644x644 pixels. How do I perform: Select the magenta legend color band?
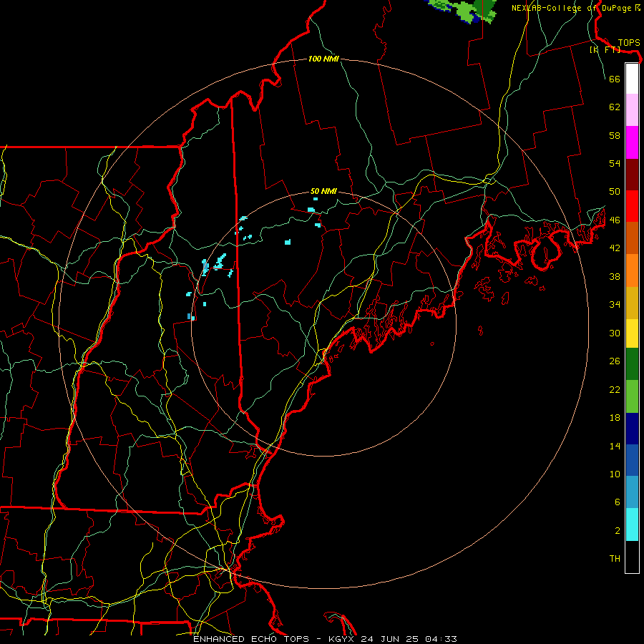pyautogui.click(x=632, y=142)
